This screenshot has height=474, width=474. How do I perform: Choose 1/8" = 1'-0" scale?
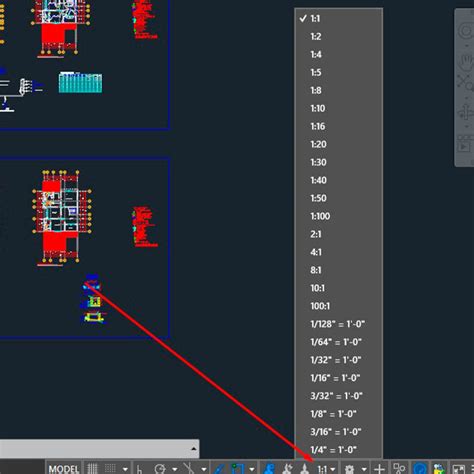[x=339, y=414]
